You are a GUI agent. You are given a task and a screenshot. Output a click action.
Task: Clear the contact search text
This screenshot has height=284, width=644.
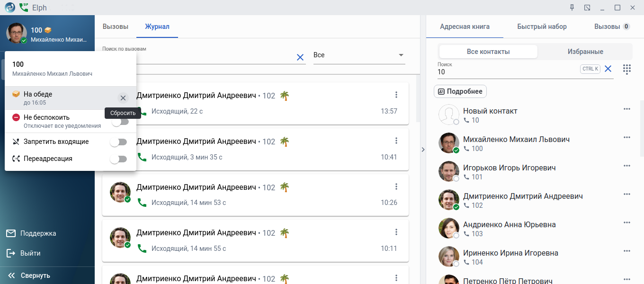(x=608, y=69)
